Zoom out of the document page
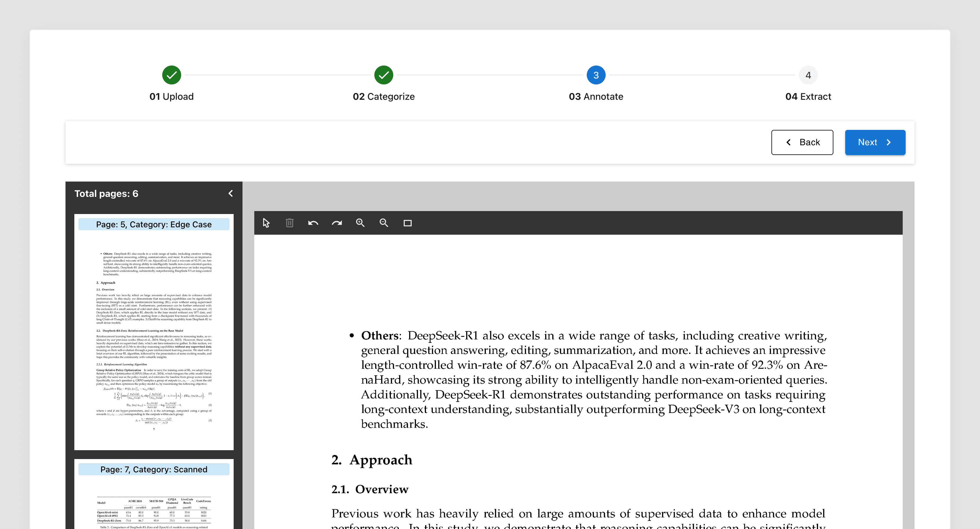 [x=384, y=223]
